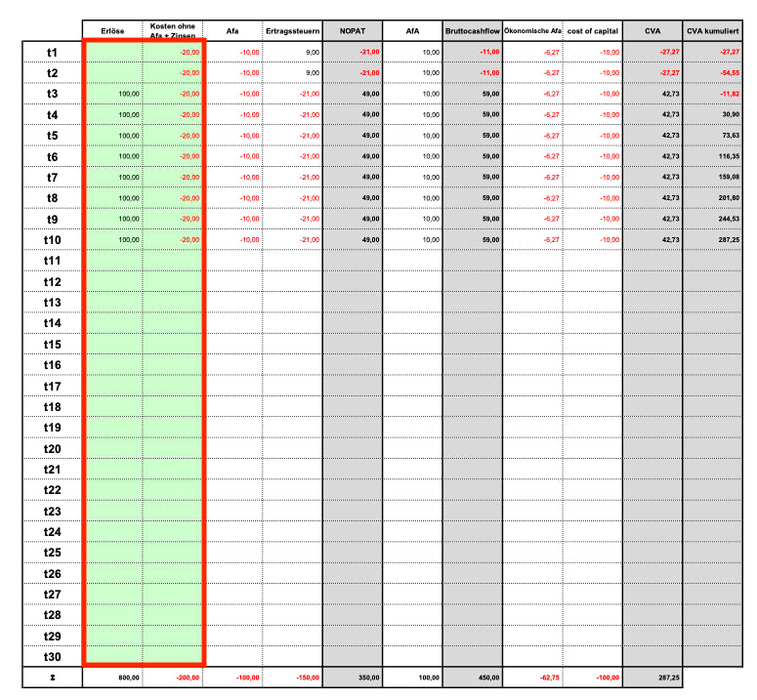Select row label t30

[52, 657]
